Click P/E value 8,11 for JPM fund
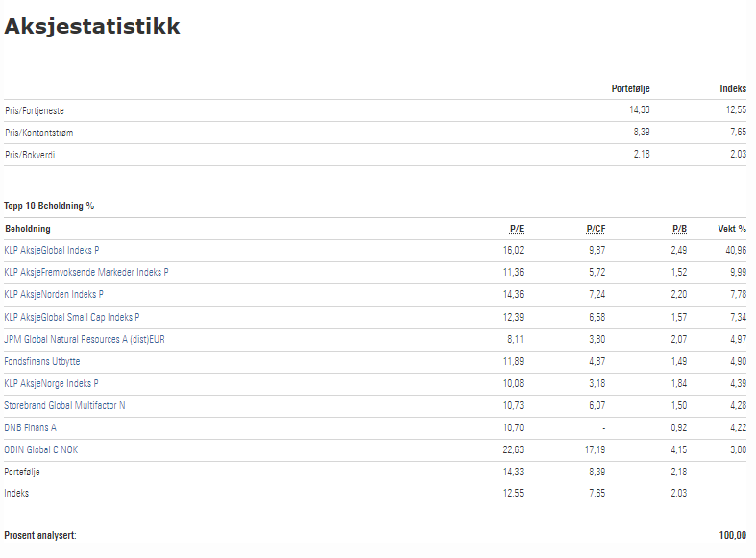The image size is (756, 558). pos(516,339)
